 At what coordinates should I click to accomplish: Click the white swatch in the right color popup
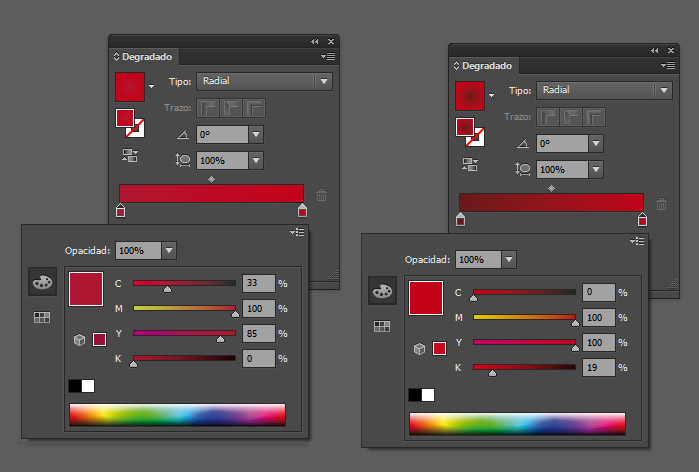point(428,395)
